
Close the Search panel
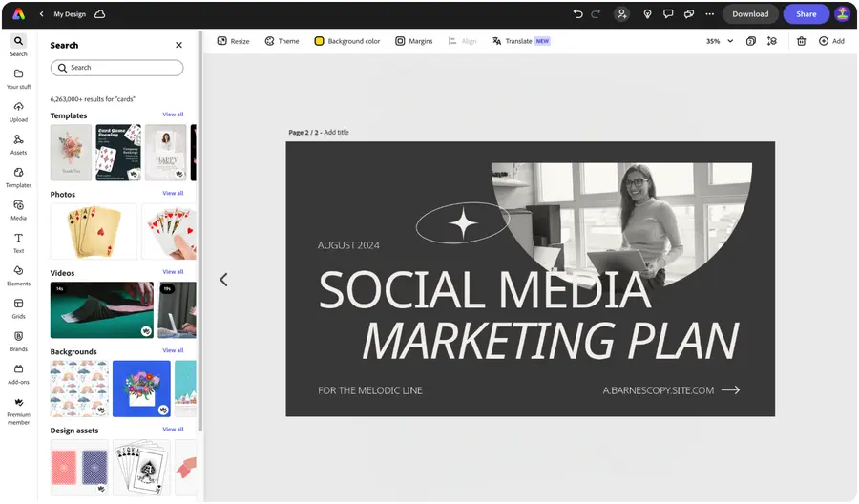[178, 45]
